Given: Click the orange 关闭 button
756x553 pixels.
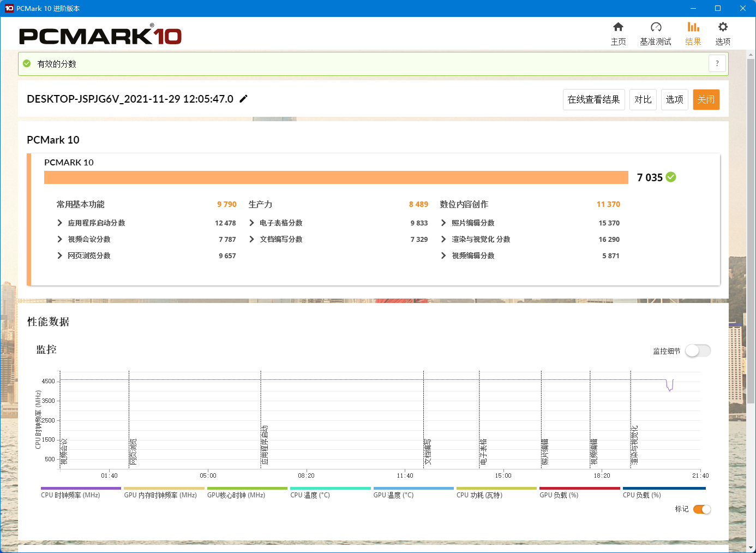Looking at the screenshot, I should click(706, 99).
